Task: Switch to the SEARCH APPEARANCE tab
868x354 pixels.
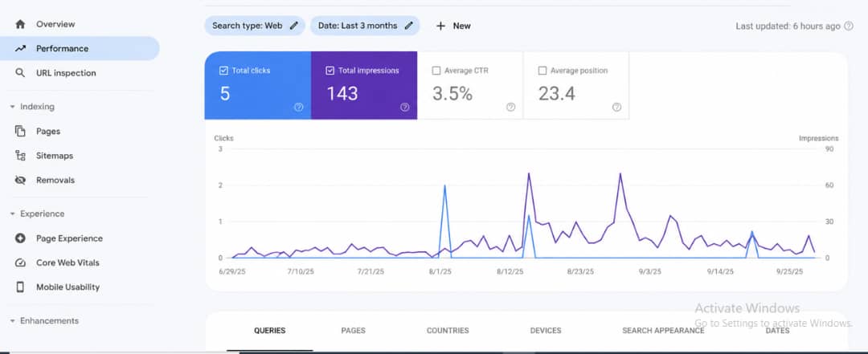Action: pyautogui.click(x=663, y=331)
